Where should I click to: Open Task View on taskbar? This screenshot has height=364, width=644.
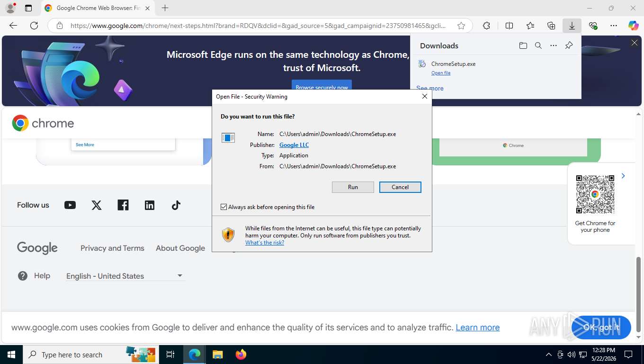(170, 355)
